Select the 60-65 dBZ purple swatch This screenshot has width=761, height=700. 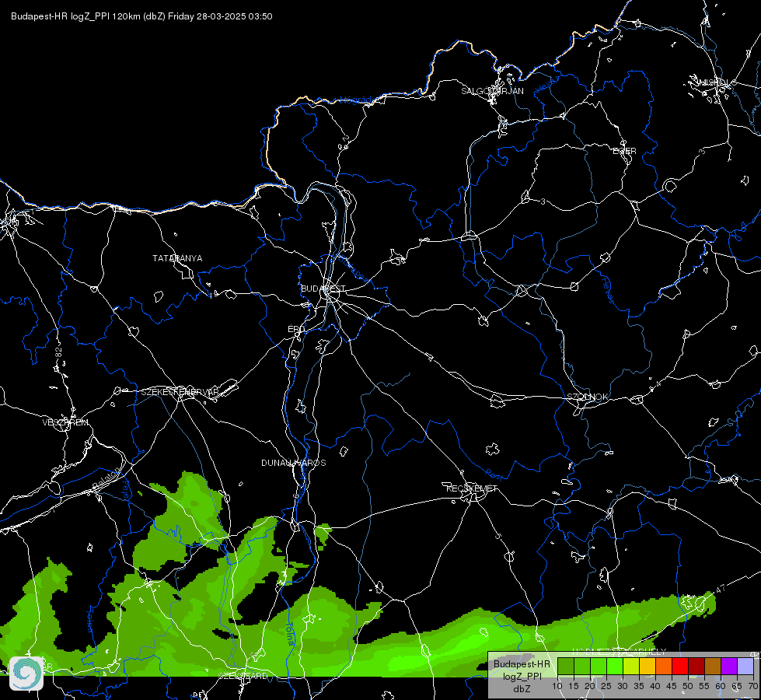729,666
